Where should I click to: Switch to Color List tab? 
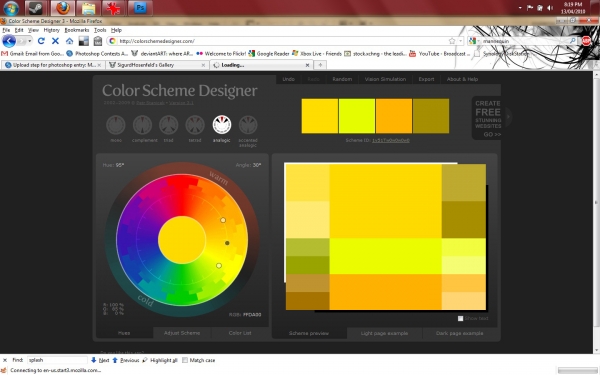point(240,333)
